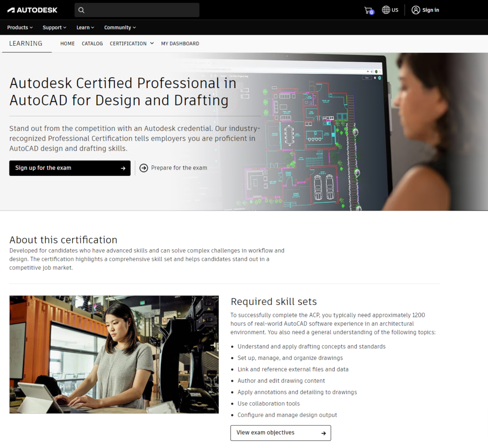Click the globe icon to change region
Screen dimensions: 488x448
coord(384,10)
